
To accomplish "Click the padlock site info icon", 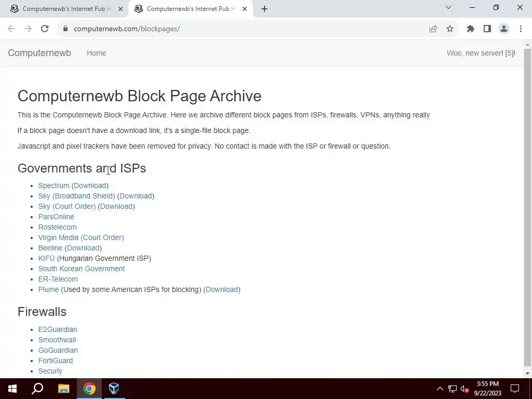I will (x=65, y=29).
